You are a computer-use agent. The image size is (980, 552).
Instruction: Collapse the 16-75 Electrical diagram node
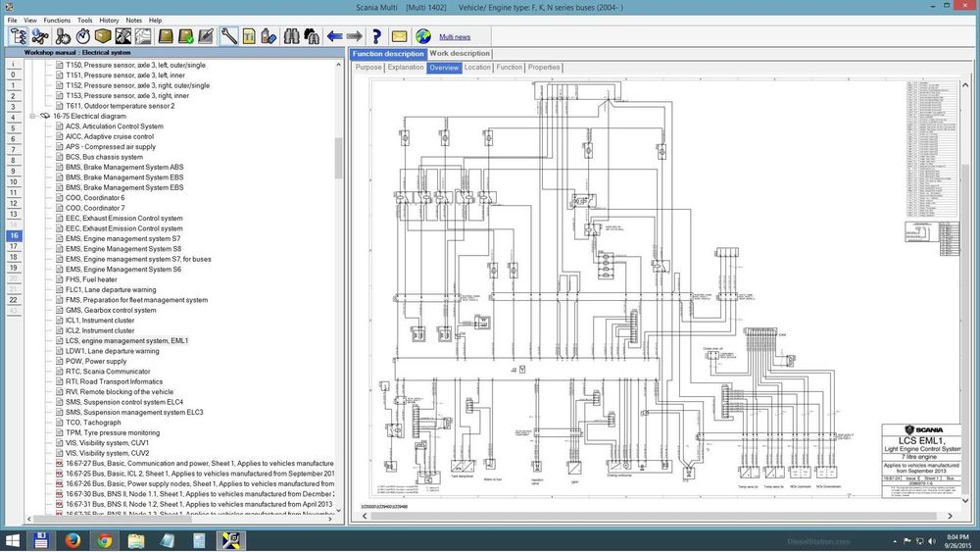33,116
